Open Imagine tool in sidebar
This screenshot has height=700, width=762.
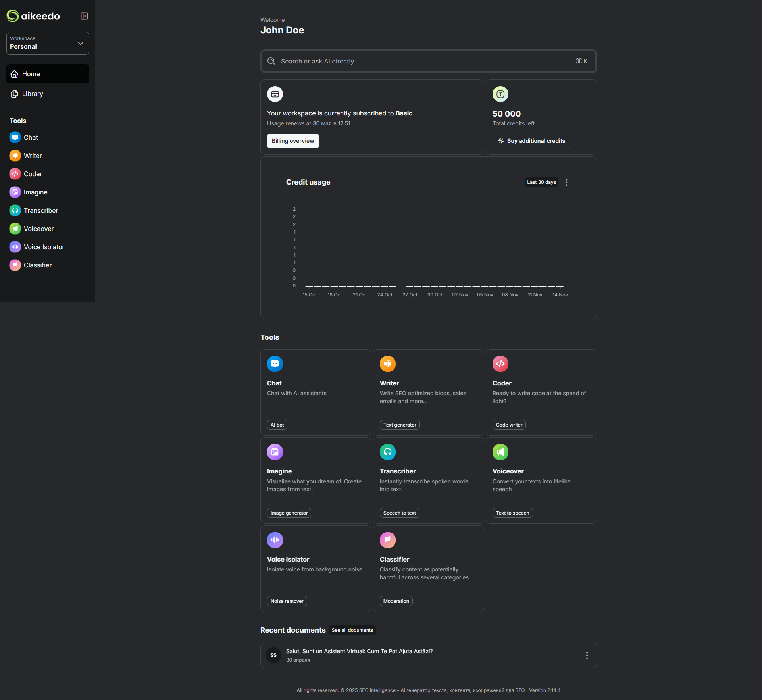pyautogui.click(x=35, y=192)
